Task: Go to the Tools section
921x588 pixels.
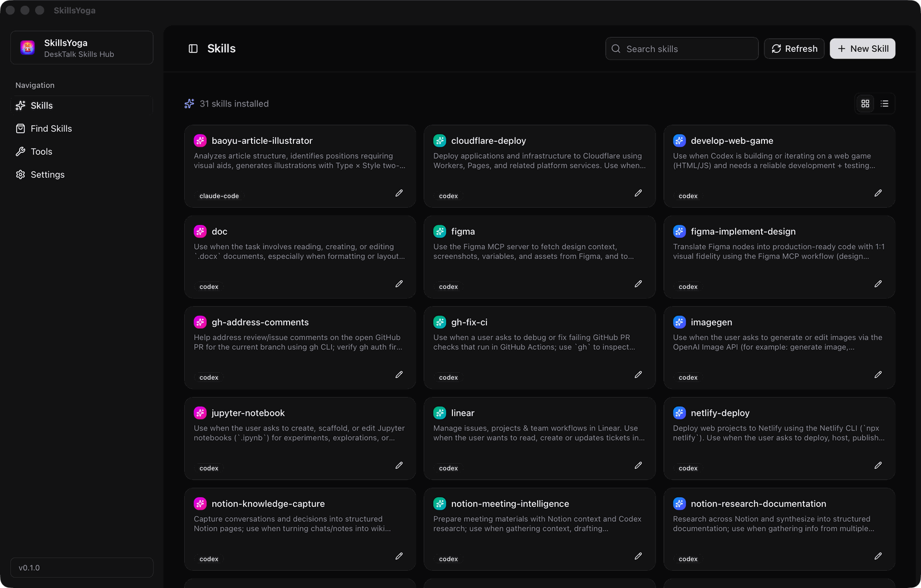Action: tap(41, 152)
